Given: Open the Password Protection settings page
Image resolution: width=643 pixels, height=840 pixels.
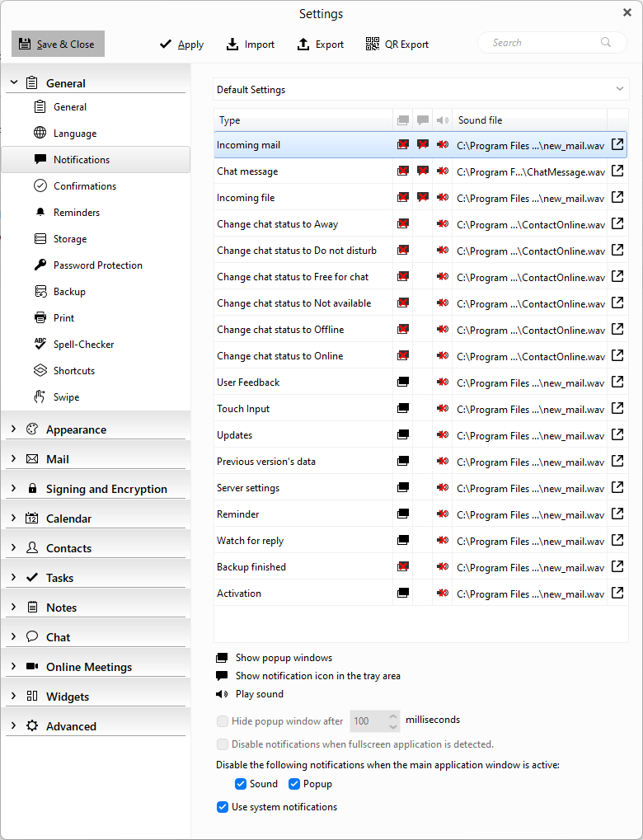Looking at the screenshot, I should point(97,265).
